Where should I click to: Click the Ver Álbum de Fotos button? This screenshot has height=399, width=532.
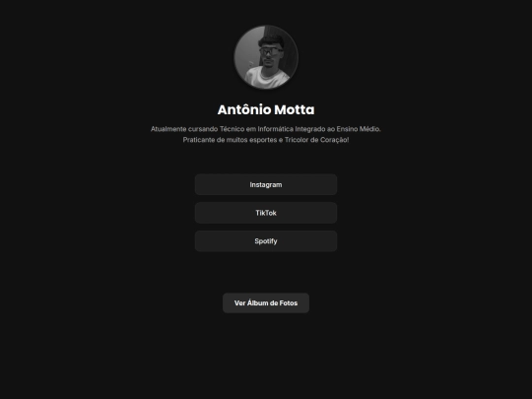(x=266, y=303)
